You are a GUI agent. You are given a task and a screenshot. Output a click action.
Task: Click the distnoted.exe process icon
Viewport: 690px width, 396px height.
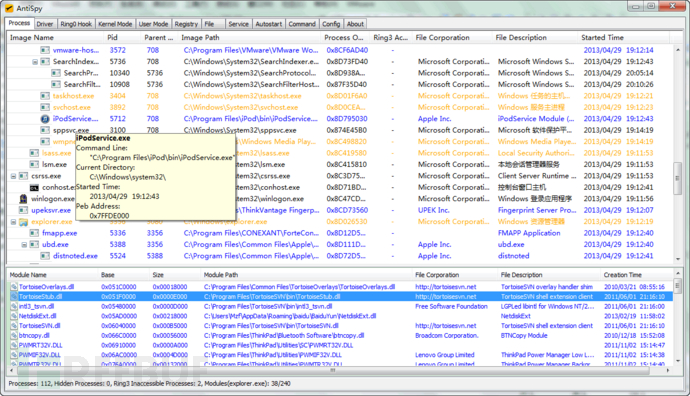point(45,256)
